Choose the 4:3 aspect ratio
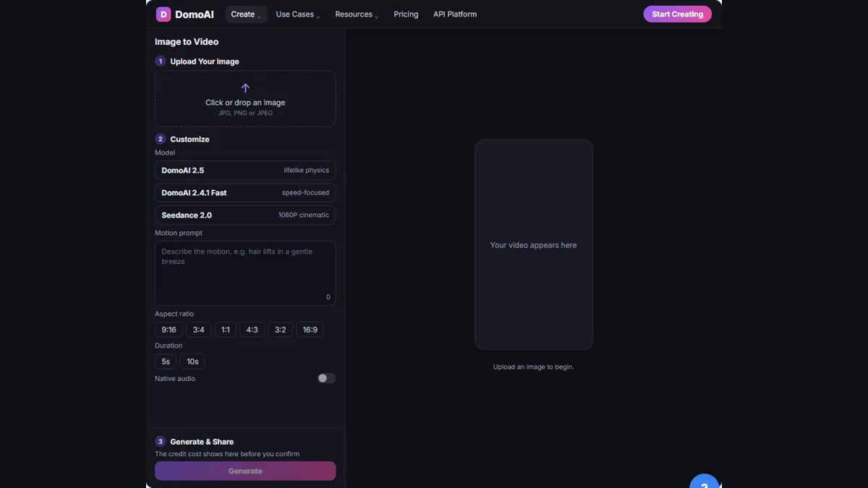This screenshot has height=488, width=868. 252,330
